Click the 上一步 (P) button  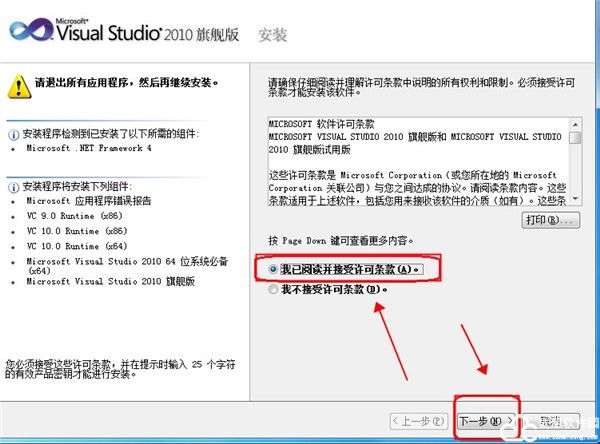coord(418,421)
